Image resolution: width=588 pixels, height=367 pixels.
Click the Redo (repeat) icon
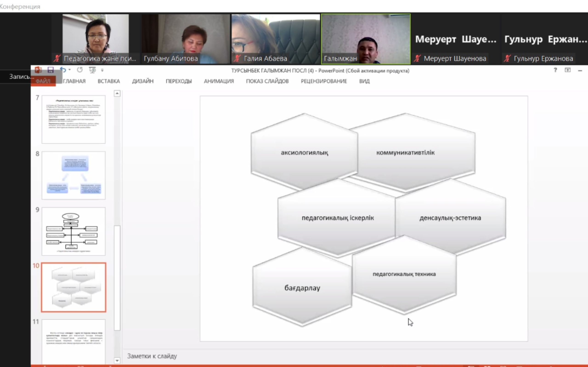[x=80, y=70]
